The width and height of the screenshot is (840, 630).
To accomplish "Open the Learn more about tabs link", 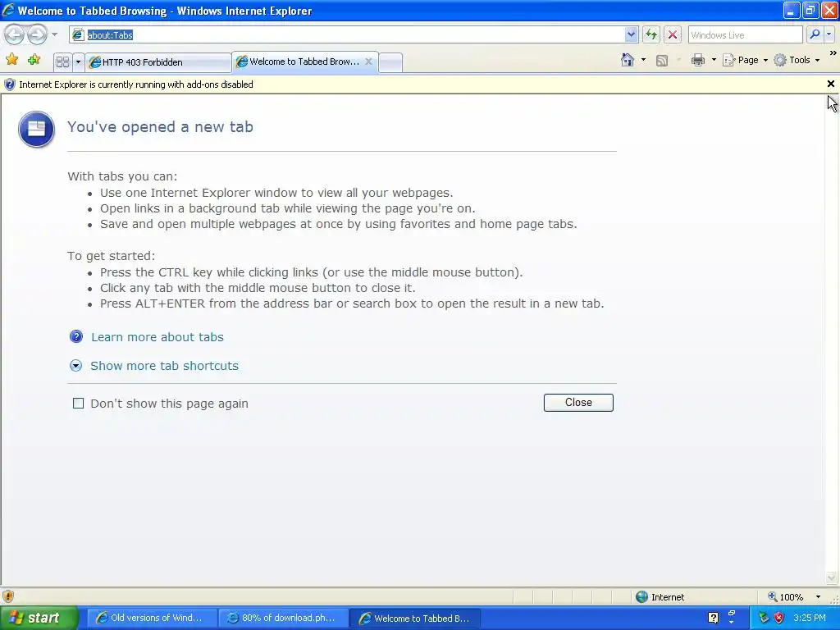I will [157, 337].
